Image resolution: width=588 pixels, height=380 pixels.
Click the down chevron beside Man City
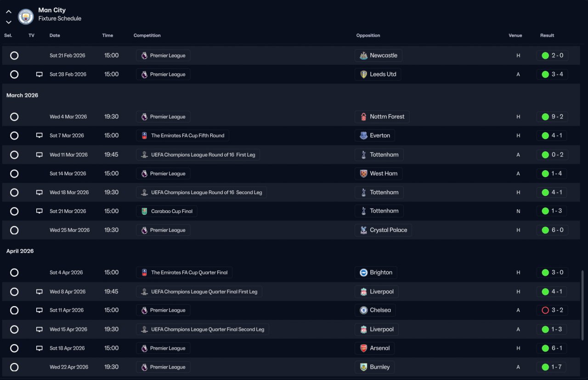9,22
